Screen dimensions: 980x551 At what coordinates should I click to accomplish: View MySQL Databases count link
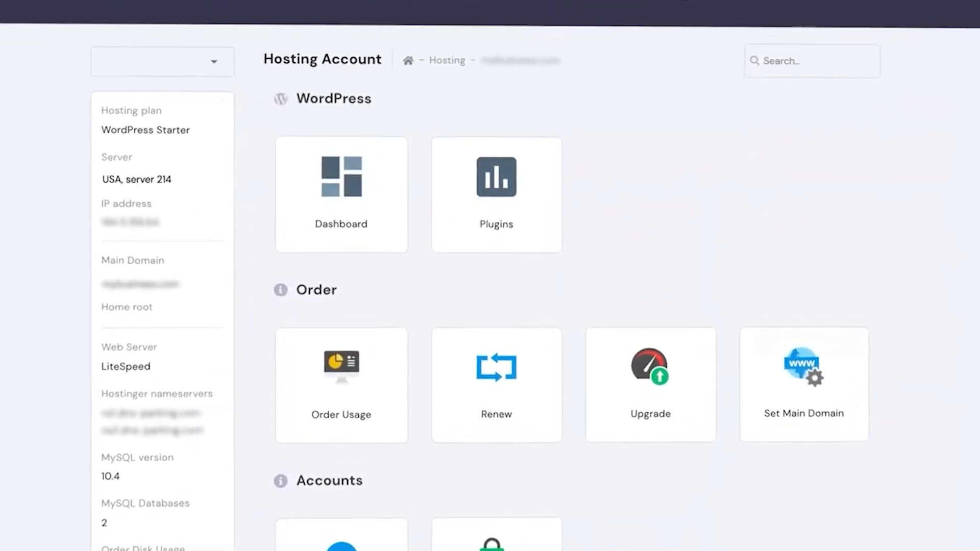click(104, 522)
